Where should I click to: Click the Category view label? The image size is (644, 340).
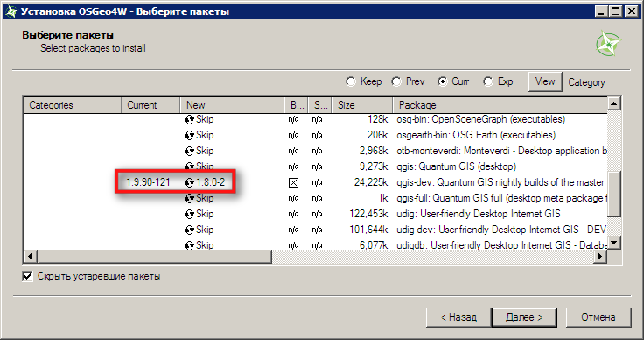pyautogui.click(x=586, y=82)
